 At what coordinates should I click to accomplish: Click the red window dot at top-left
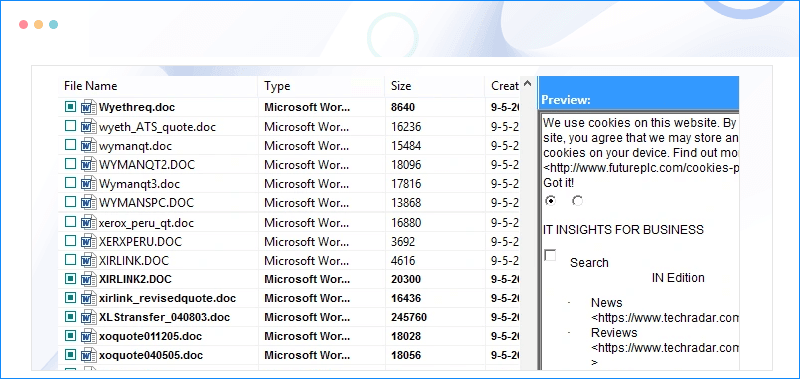point(23,24)
